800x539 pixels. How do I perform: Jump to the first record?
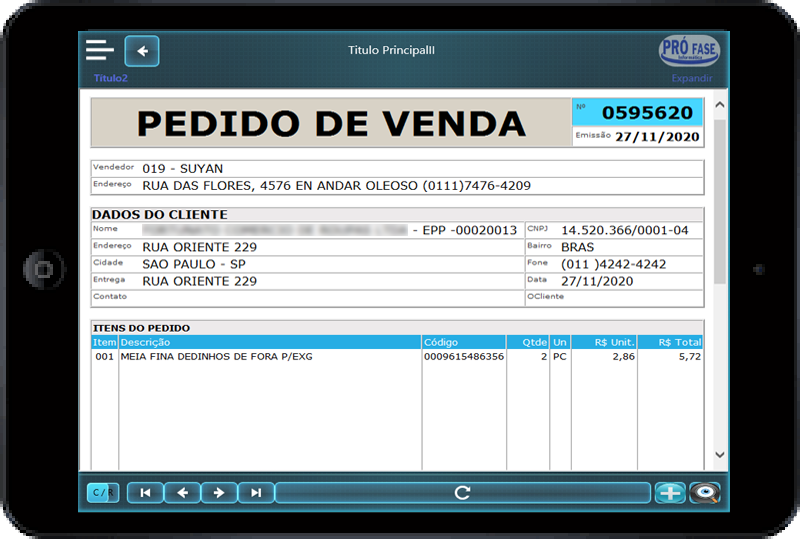[145, 493]
